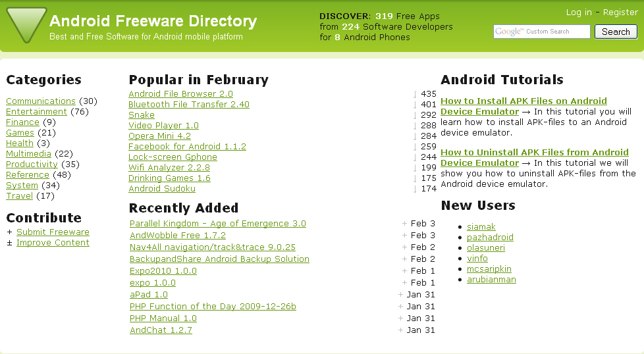The width and height of the screenshot is (644, 354).
Task: Select the Health category
Action: pos(19,143)
